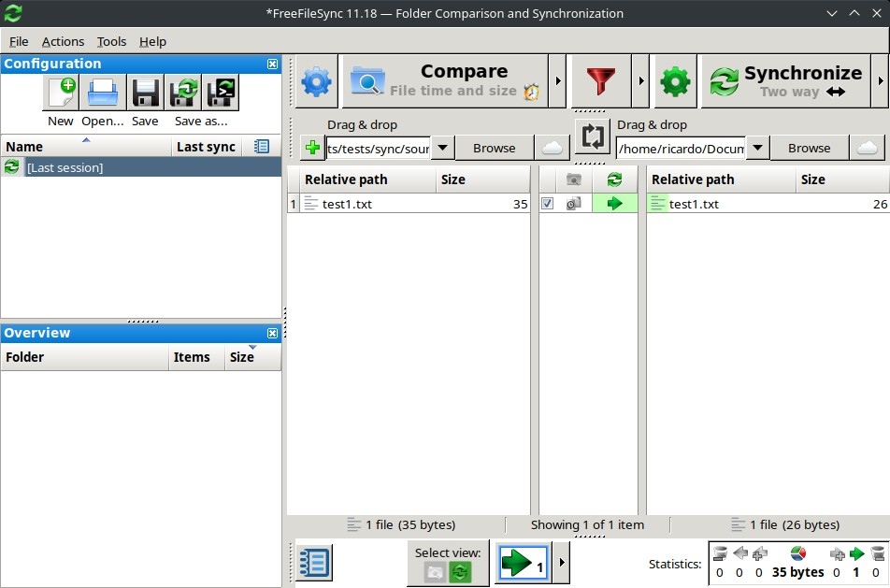Show the log panel via bottom list icon

(314, 563)
